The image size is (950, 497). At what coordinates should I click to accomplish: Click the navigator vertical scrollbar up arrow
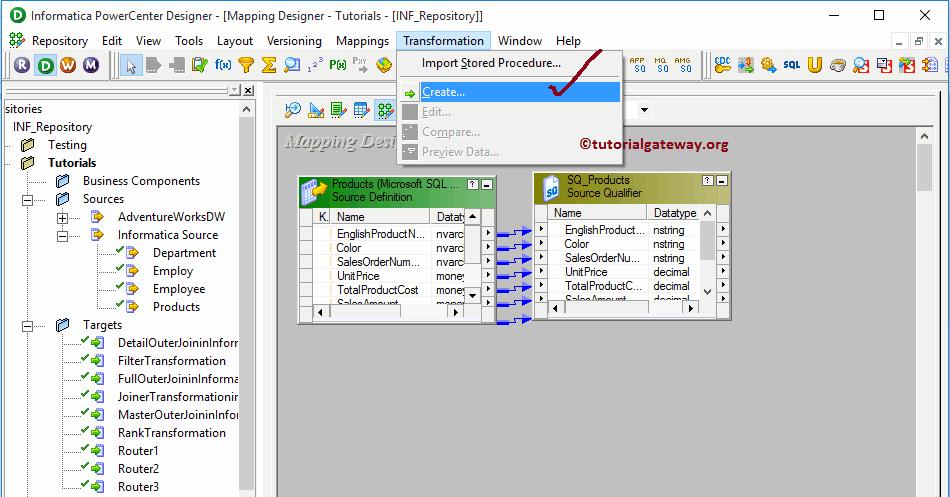(246, 110)
